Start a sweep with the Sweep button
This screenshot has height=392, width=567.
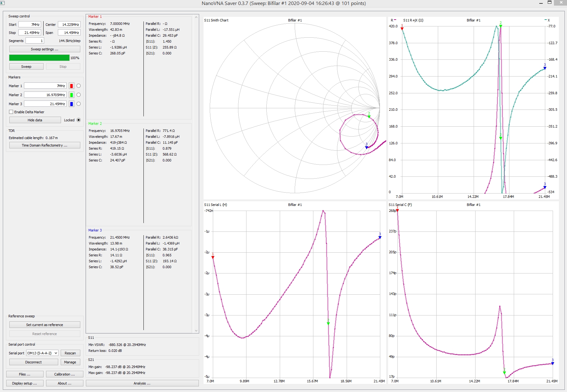26,67
